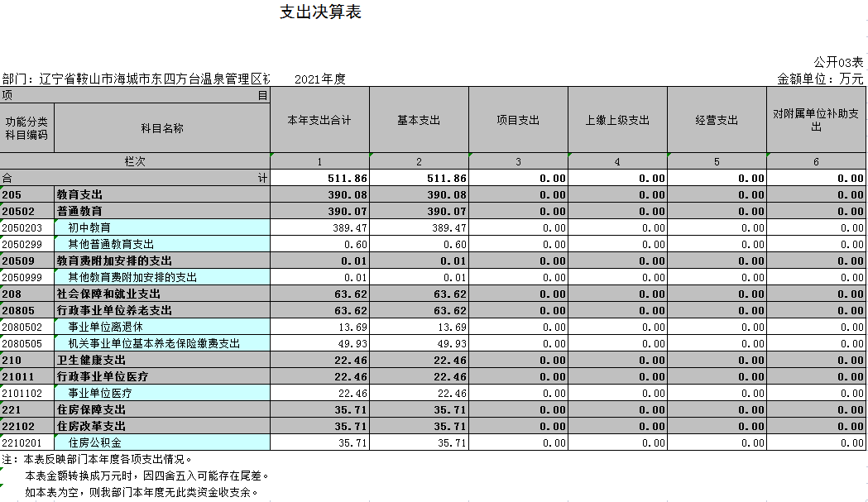Click code cell 2080502

pyautogui.click(x=26, y=327)
